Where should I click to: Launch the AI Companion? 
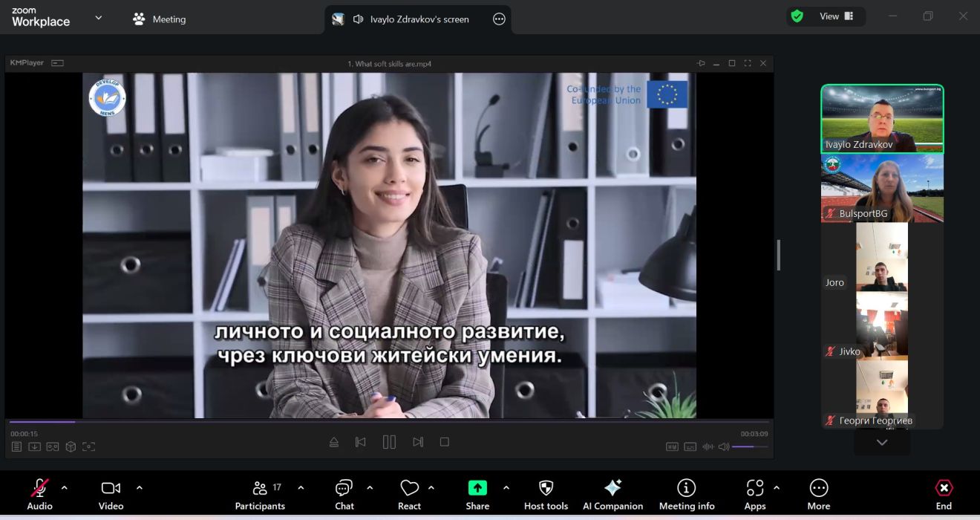click(612, 494)
